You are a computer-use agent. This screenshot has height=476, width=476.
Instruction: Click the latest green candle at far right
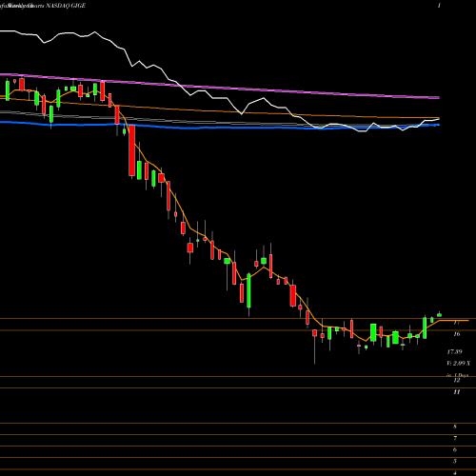coord(439,314)
